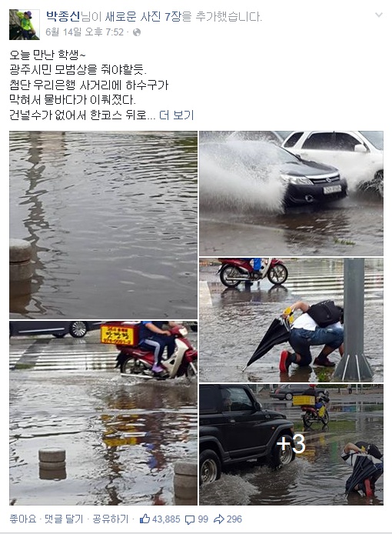Screen dimensions: 392x534
Task: Open 박종신 profile name link
Action: coord(63,16)
